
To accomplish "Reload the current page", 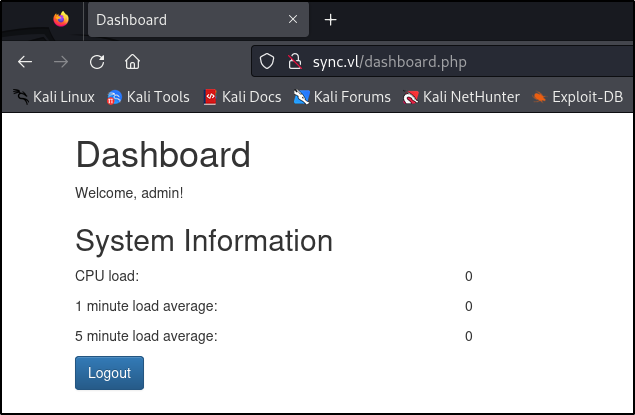I will [x=97, y=61].
